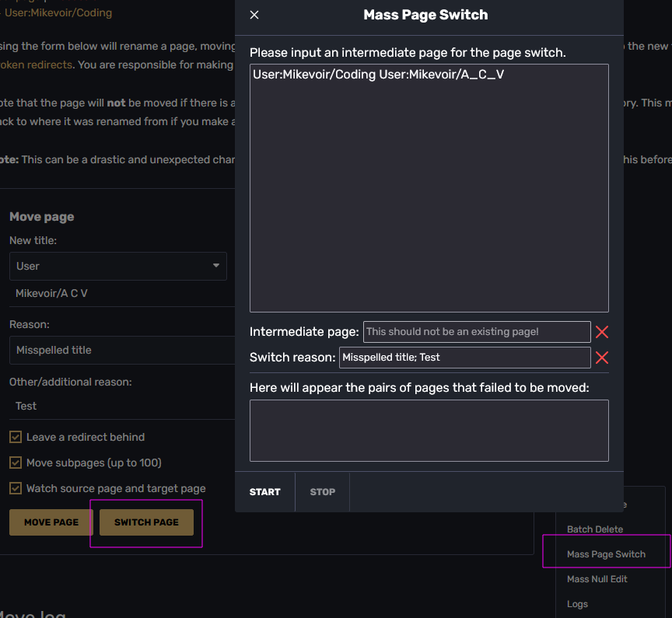Expand the Reason dropdown showing Misspelled title
The image size is (672, 618).
pyautogui.click(x=121, y=351)
